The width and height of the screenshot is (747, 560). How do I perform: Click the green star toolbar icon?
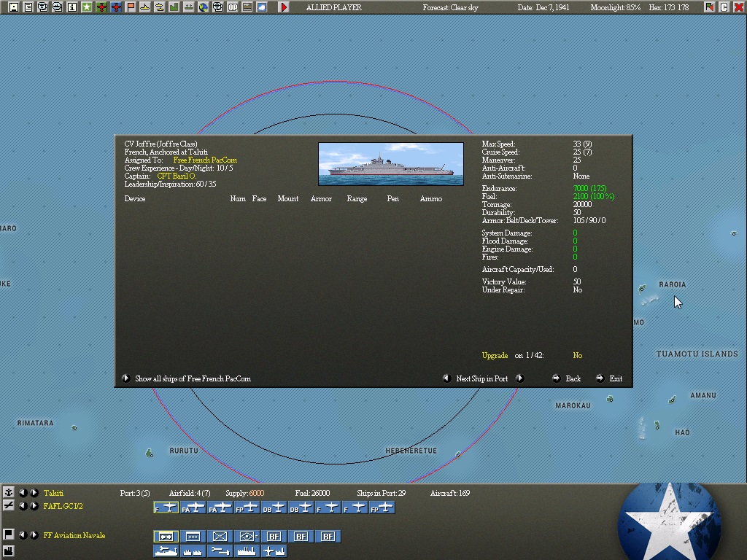tap(87, 7)
